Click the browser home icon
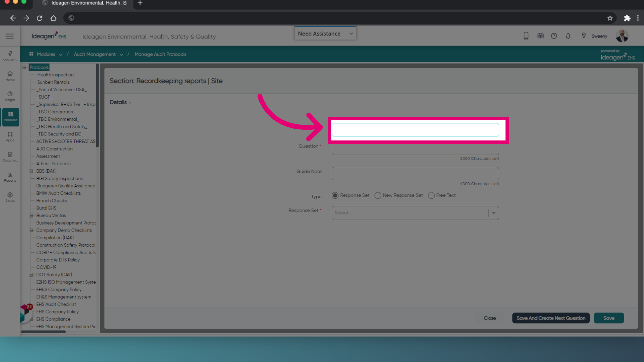This screenshot has height=362, width=644. [53, 18]
